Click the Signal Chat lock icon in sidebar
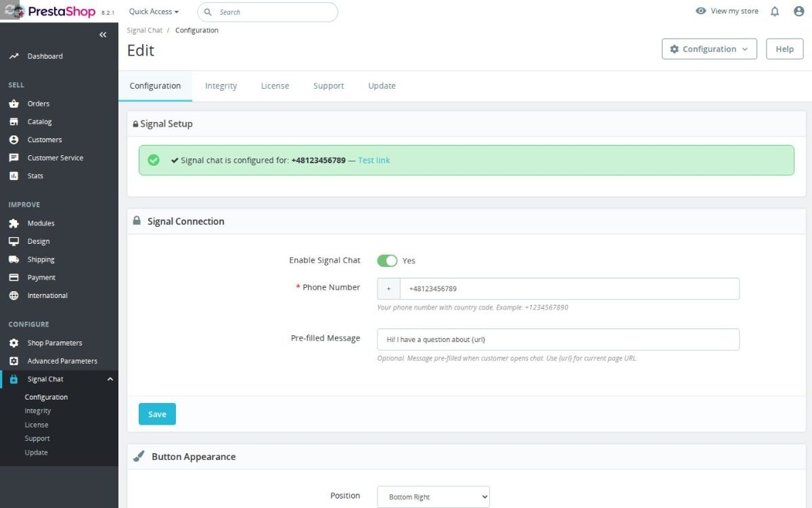The height and width of the screenshot is (508, 812). point(14,379)
